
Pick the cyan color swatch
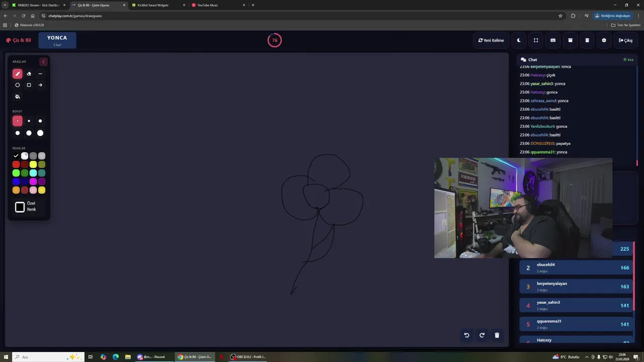click(33, 173)
